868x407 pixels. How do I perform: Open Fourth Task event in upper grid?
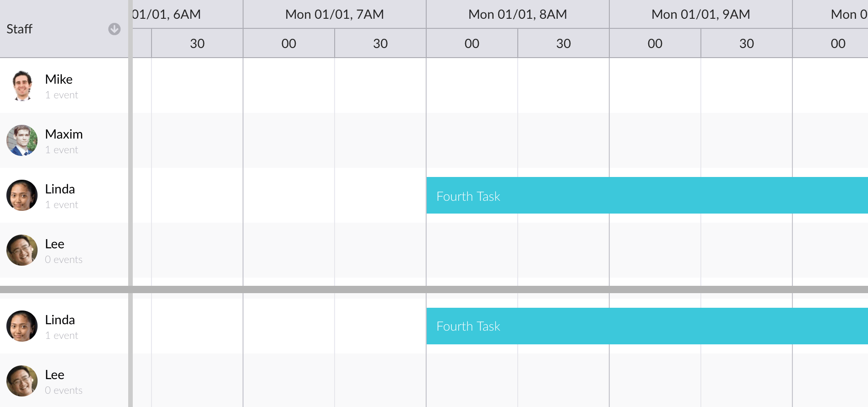pos(647,195)
